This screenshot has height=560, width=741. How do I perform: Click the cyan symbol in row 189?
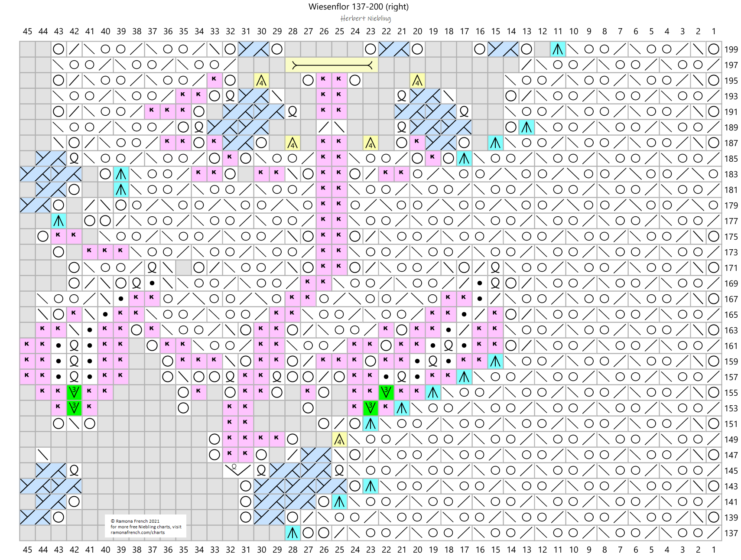click(x=526, y=127)
